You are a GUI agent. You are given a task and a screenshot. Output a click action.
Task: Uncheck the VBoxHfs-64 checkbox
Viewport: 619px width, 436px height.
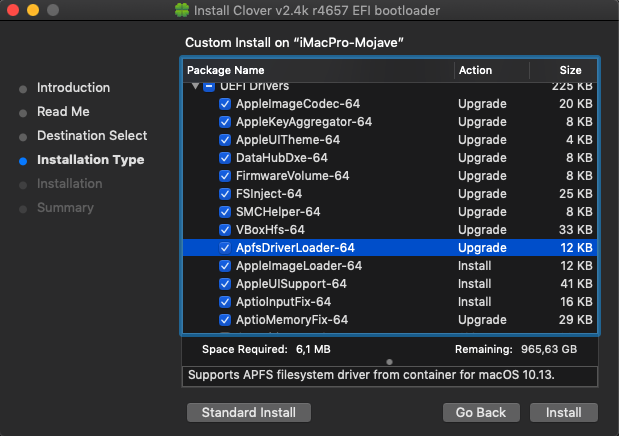pyautogui.click(x=225, y=230)
